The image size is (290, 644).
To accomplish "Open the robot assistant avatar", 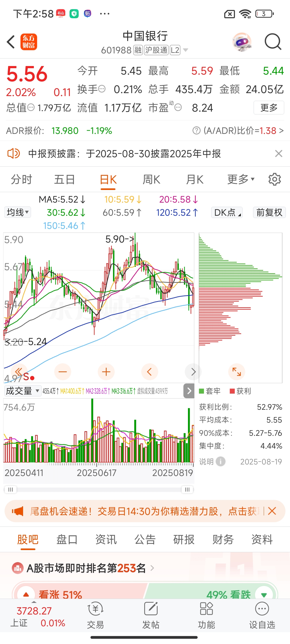I will (x=242, y=42).
